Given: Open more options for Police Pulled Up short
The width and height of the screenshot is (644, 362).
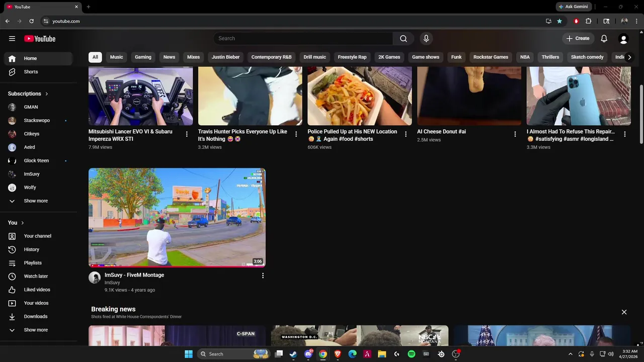Looking at the screenshot, I should pos(406,134).
